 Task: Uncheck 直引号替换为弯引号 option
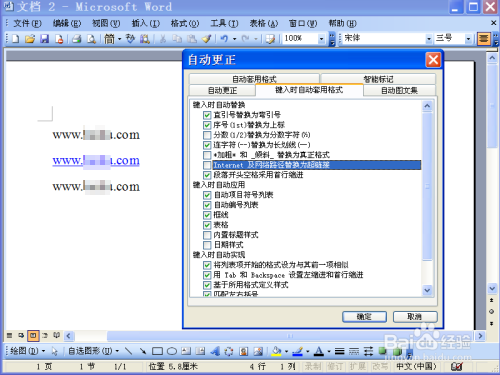click(x=207, y=115)
